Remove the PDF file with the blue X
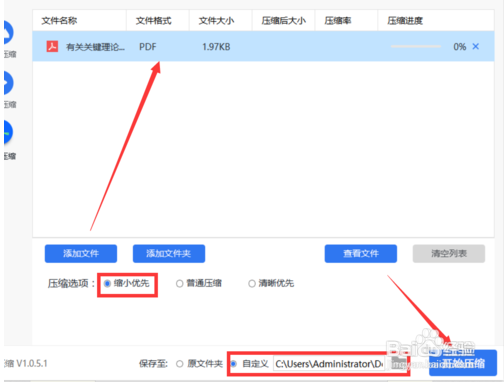Viewport: 504px width, 383px height. click(476, 46)
